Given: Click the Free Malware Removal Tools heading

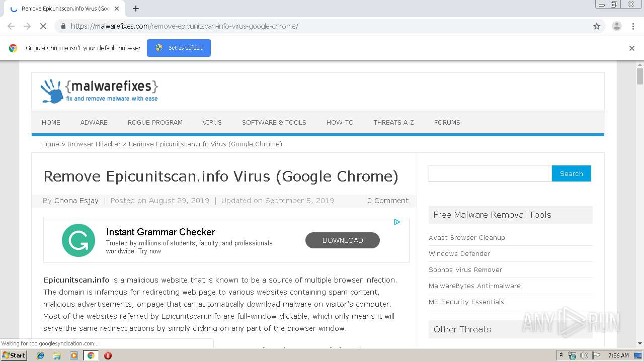Looking at the screenshot, I should 492,215.
